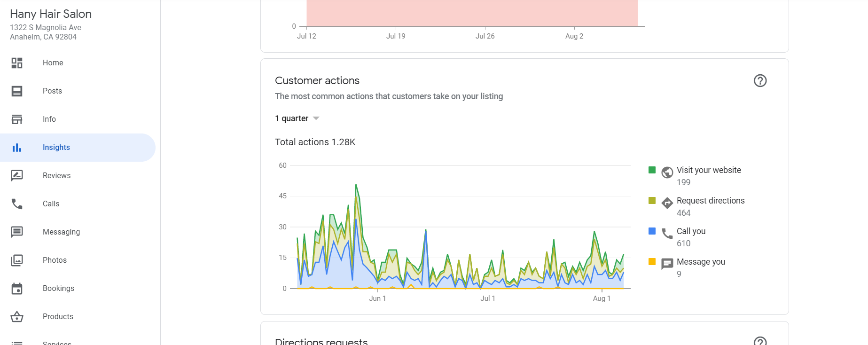Go to the Messaging menu item
This screenshot has height=345, width=868.
coord(61,232)
